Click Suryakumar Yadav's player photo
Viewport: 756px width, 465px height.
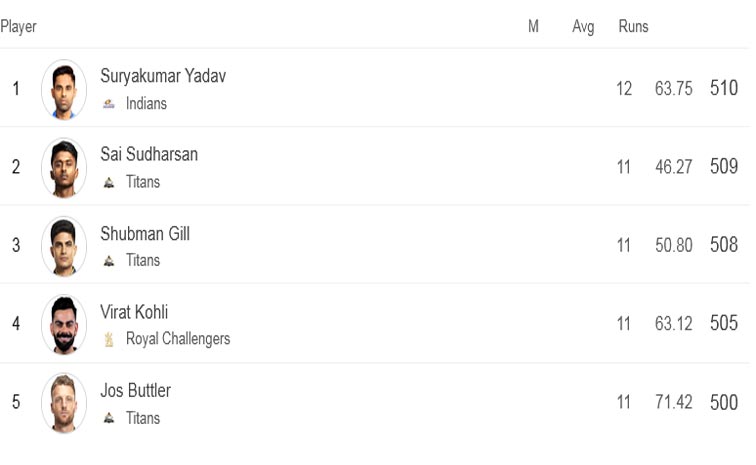64,89
